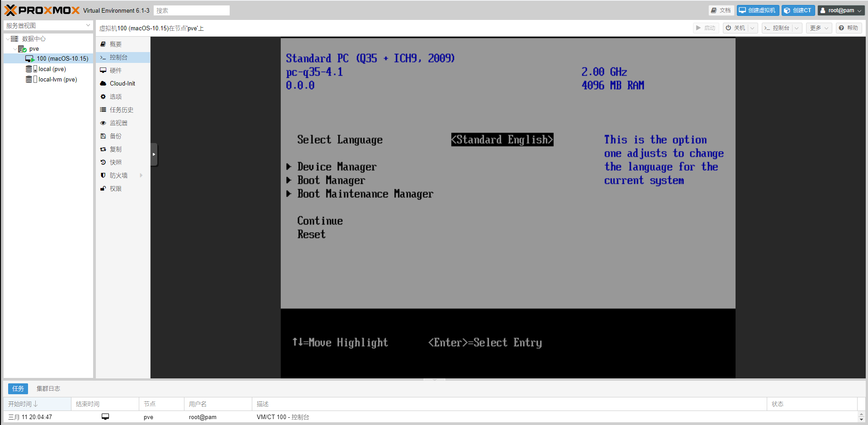Click the 创建虚拟机 create VM button
The image size is (868, 425).
click(758, 10)
